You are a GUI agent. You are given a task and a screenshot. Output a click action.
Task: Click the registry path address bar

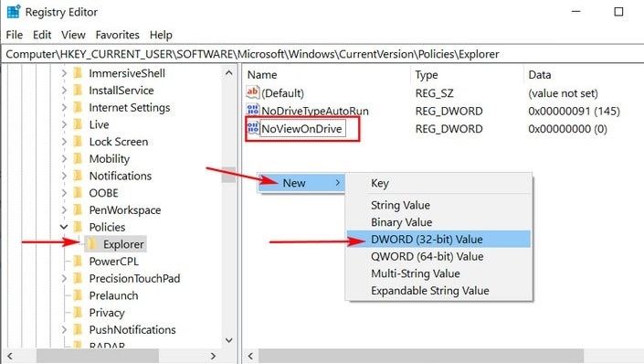[322, 54]
